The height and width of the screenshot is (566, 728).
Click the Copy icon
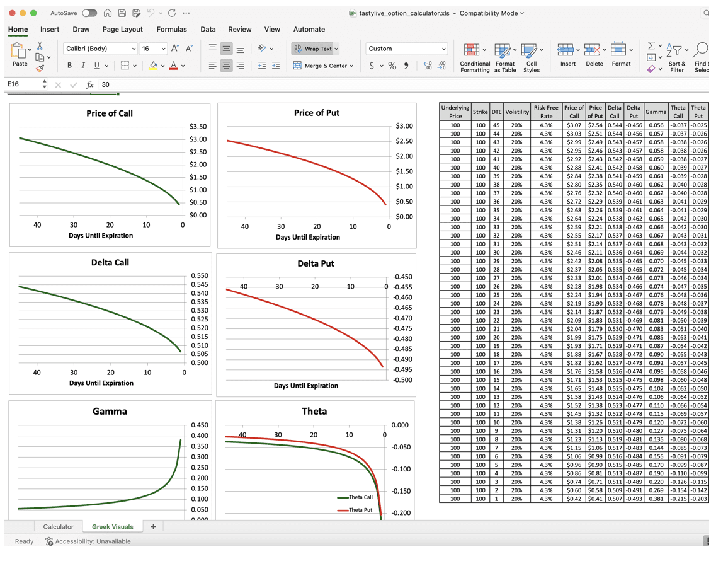point(40,57)
